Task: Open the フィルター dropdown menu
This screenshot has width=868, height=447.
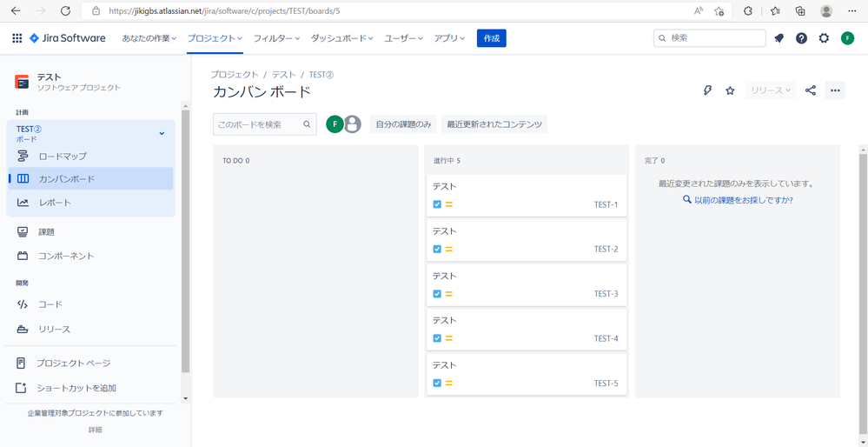Action: tap(276, 38)
